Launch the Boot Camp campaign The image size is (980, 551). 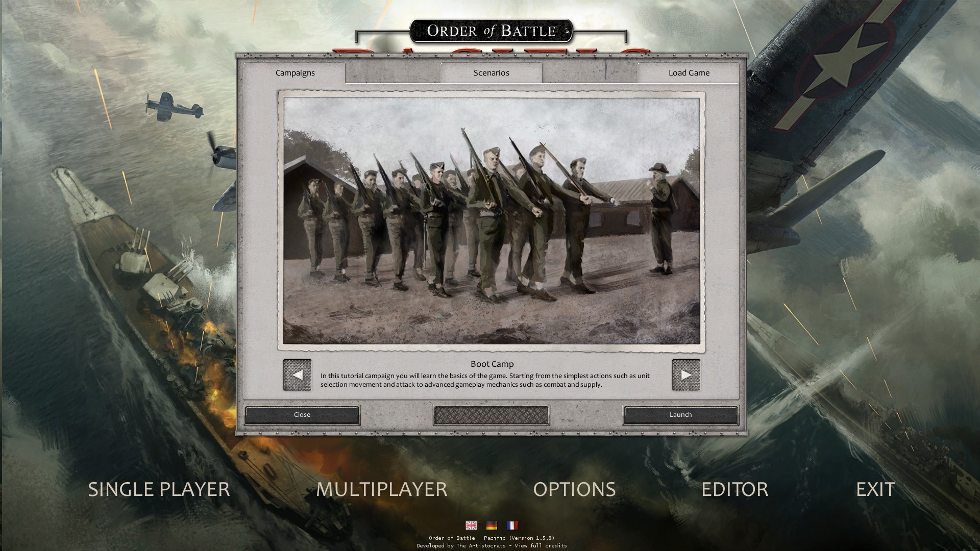pyautogui.click(x=680, y=415)
